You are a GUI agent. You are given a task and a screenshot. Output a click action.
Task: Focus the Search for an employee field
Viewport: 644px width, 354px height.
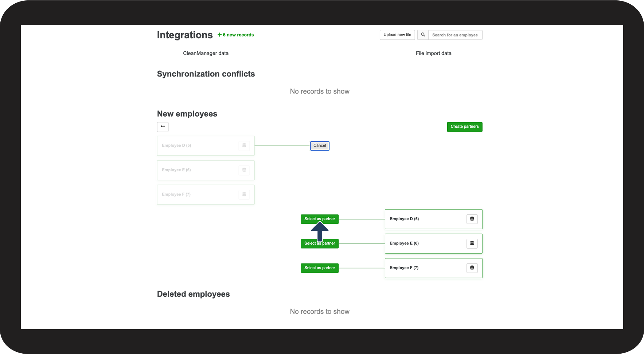point(455,35)
